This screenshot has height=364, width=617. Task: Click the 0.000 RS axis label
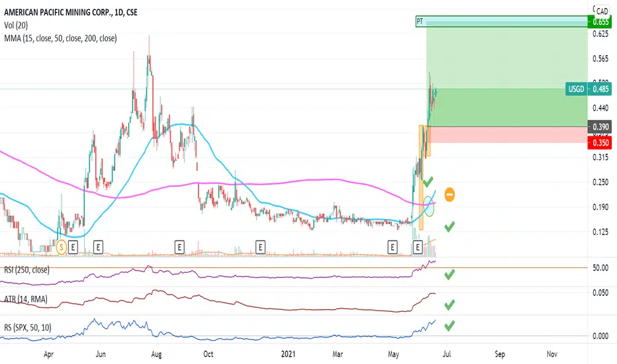click(600, 336)
